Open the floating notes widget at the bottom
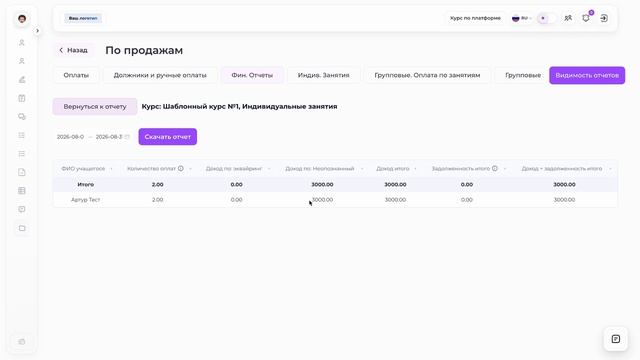 click(616, 339)
